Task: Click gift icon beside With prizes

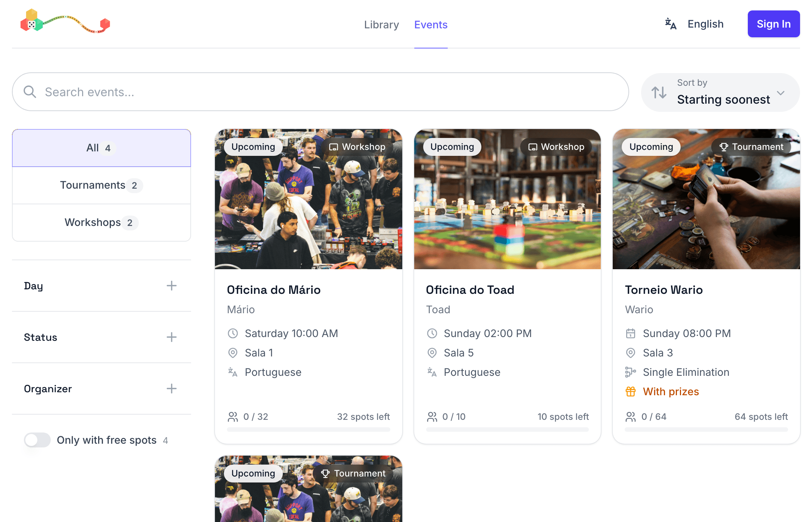Action: point(631,391)
